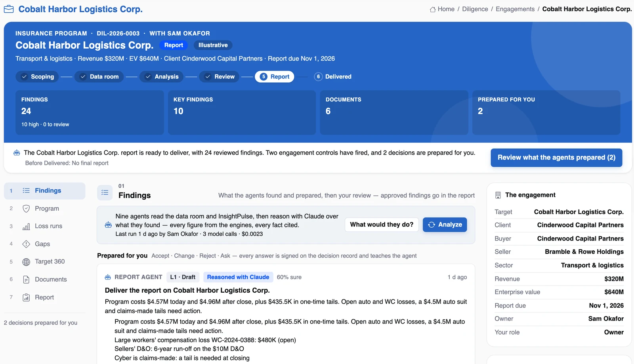Click the Findings count summary card
634x364 pixels.
[90, 112]
